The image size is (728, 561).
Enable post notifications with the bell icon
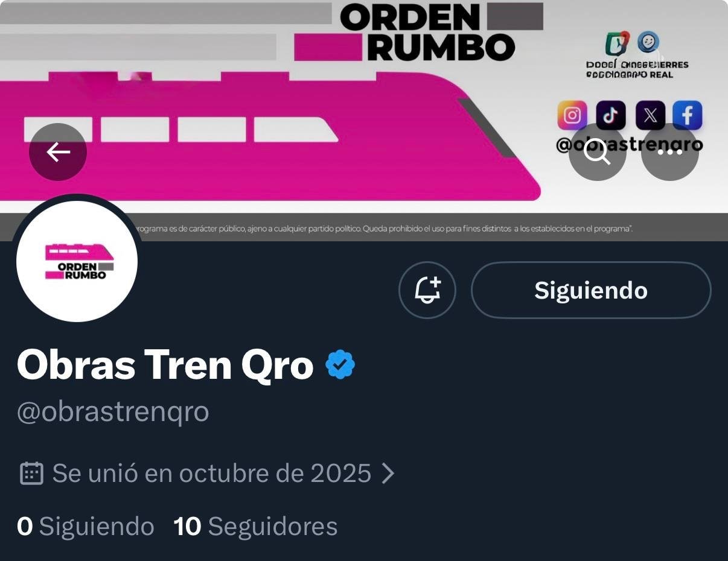427,290
